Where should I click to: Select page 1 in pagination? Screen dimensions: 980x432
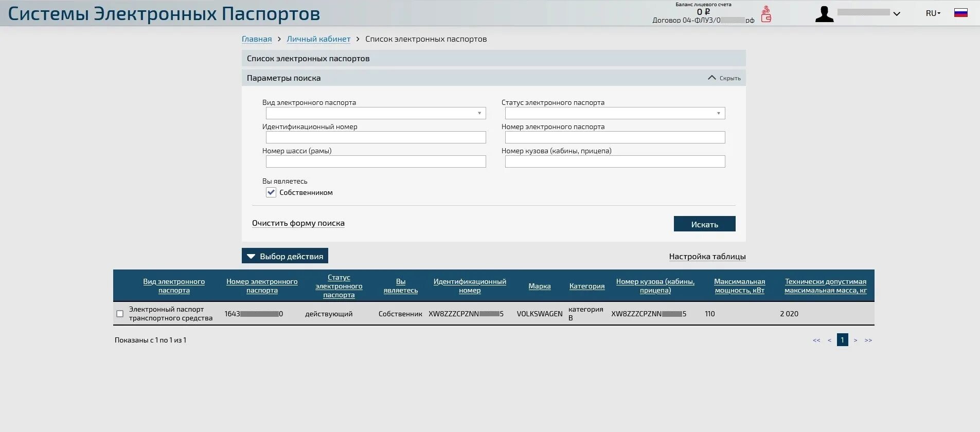click(843, 340)
